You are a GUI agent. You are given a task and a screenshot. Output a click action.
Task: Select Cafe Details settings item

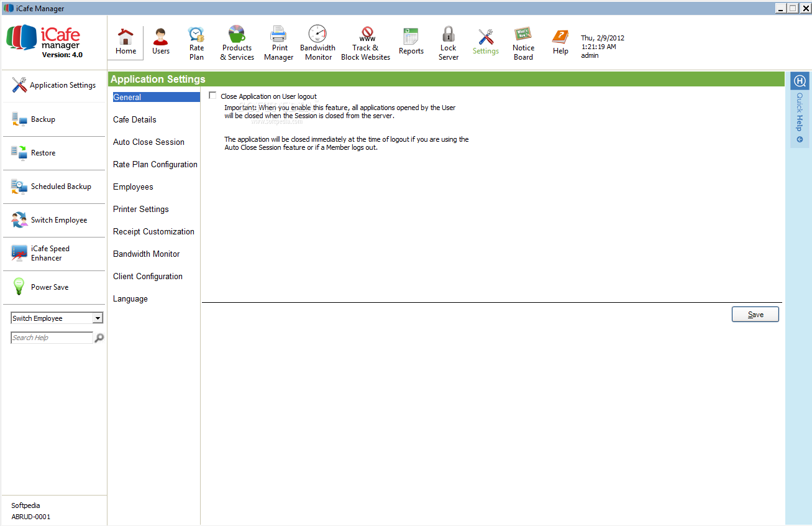coord(135,119)
